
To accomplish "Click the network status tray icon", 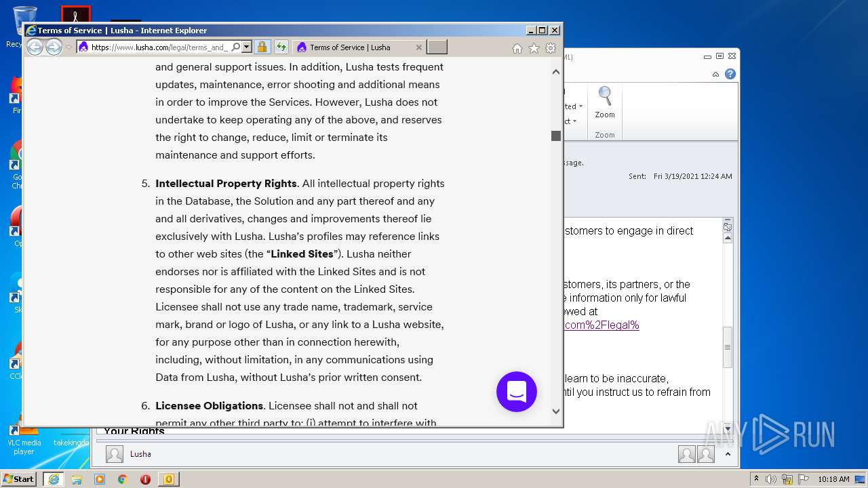I will click(787, 479).
